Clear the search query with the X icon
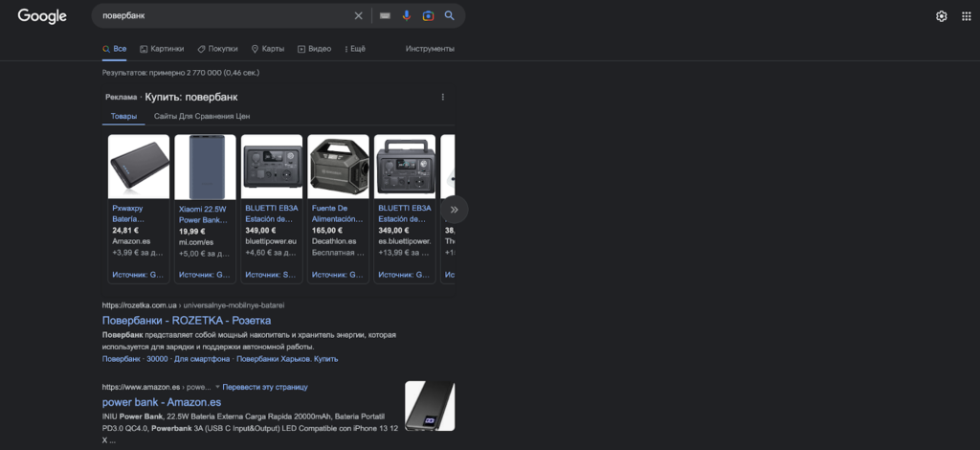This screenshot has width=980, height=450. coord(358,15)
